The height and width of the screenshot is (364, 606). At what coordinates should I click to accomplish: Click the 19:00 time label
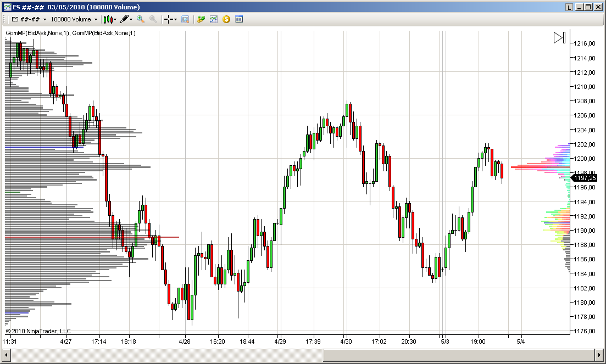[478, 341]
